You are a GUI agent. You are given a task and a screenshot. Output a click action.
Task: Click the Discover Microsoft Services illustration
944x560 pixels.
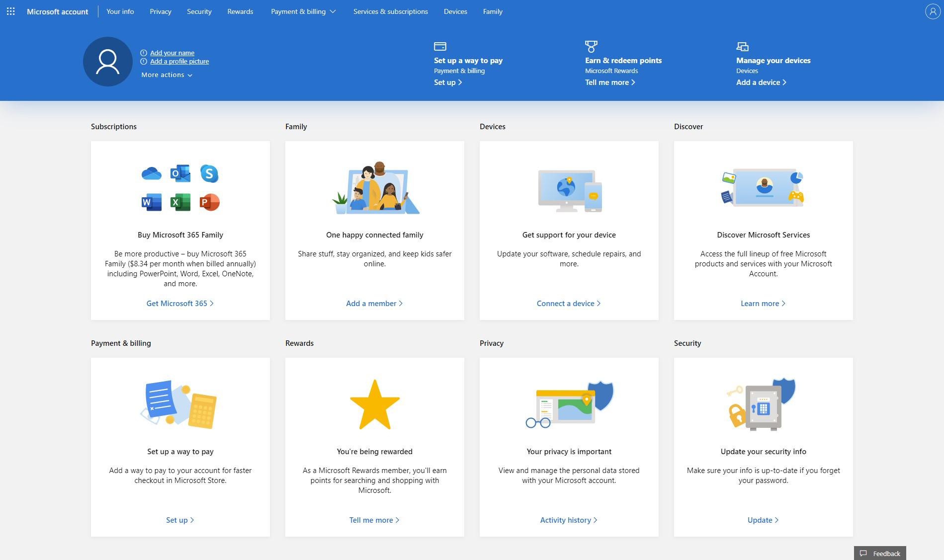pos(763,188)
